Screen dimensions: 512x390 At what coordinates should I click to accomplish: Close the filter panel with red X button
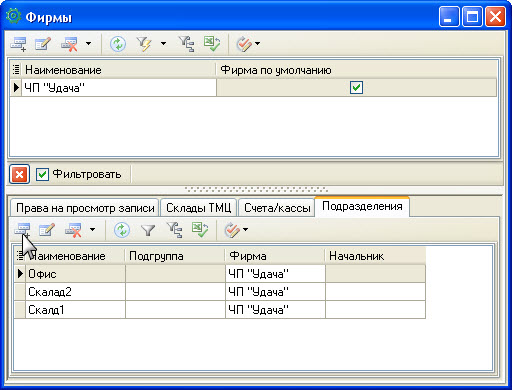[19, 174]
